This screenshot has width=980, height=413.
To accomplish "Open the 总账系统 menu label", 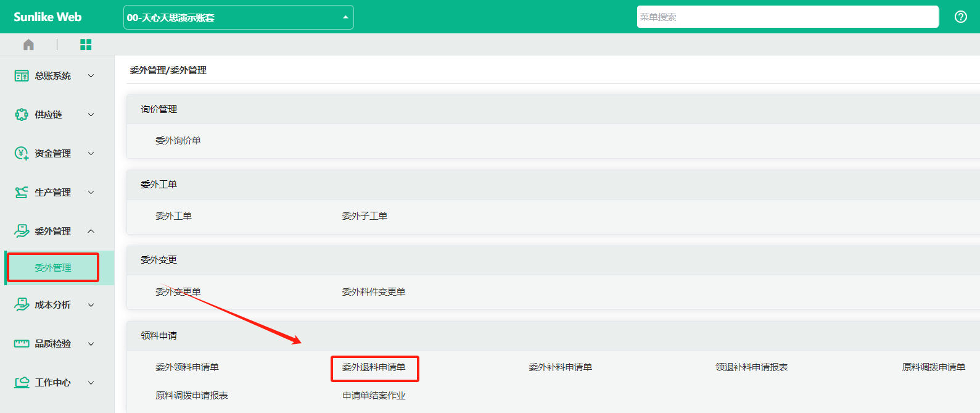I will coord(53,76).
